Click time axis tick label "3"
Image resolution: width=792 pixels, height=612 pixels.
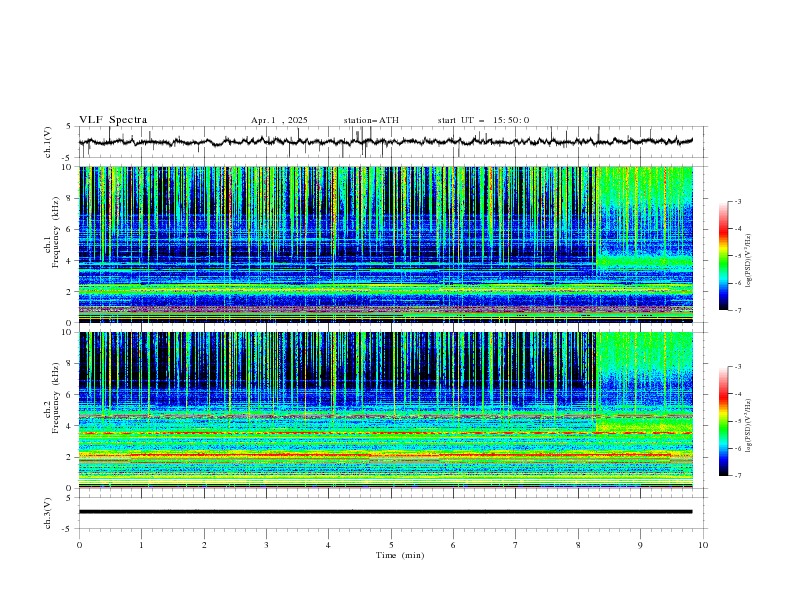point(267,545)
